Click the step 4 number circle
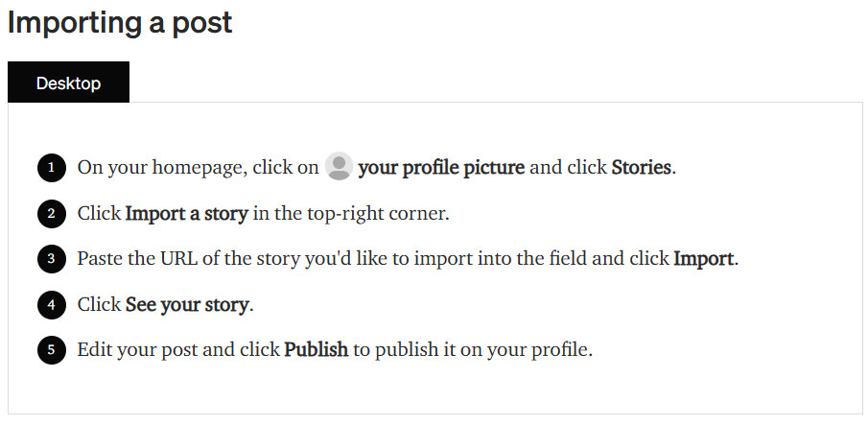 [52, 305]
